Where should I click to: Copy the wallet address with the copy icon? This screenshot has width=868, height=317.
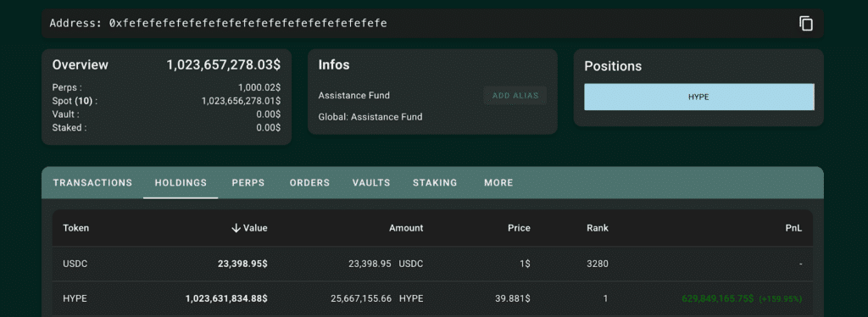click(x=806, y=23)
